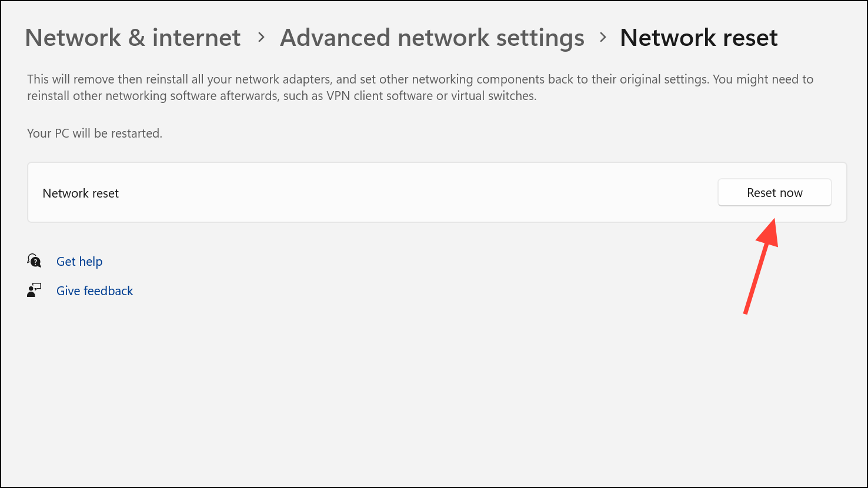This screenshot has width=868, height=488.
Task: Click empty middle area of Network reset card
Action: (x=412, y=193)
